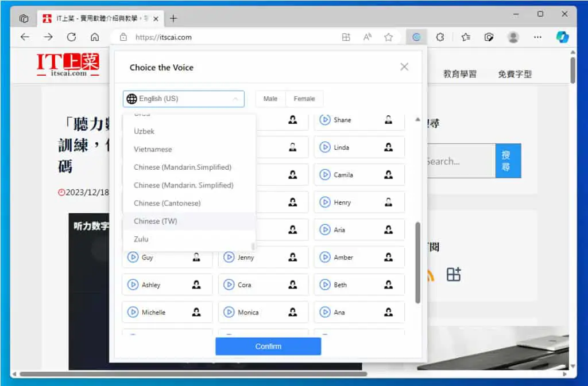Play the Shane voice preview
Viewport: 588px width, 386px height.
point(325,120)
